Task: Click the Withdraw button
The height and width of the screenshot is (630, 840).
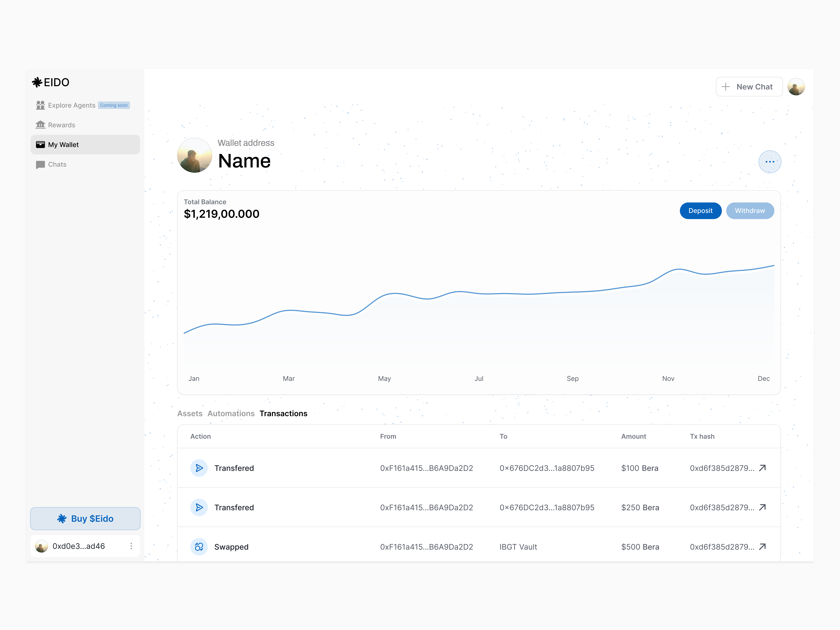Action: point(750,211)
